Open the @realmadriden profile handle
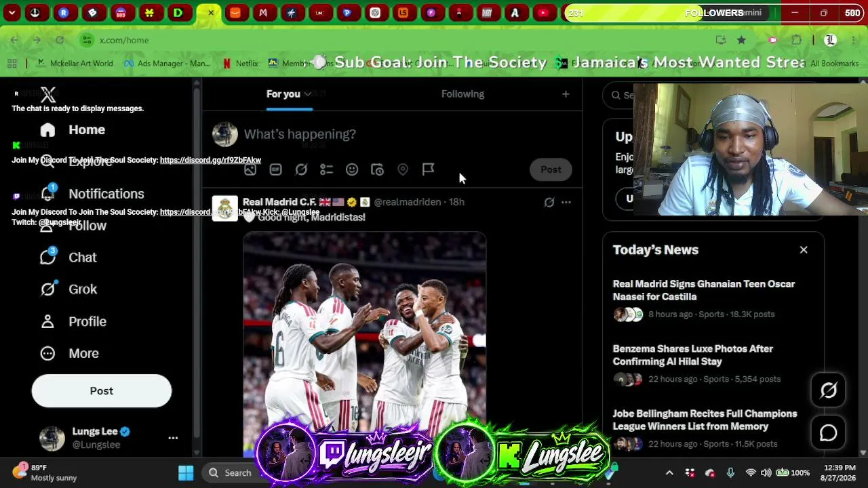This screenshot has width=868, height=488. pyautogui.click(x=408, y=202)
